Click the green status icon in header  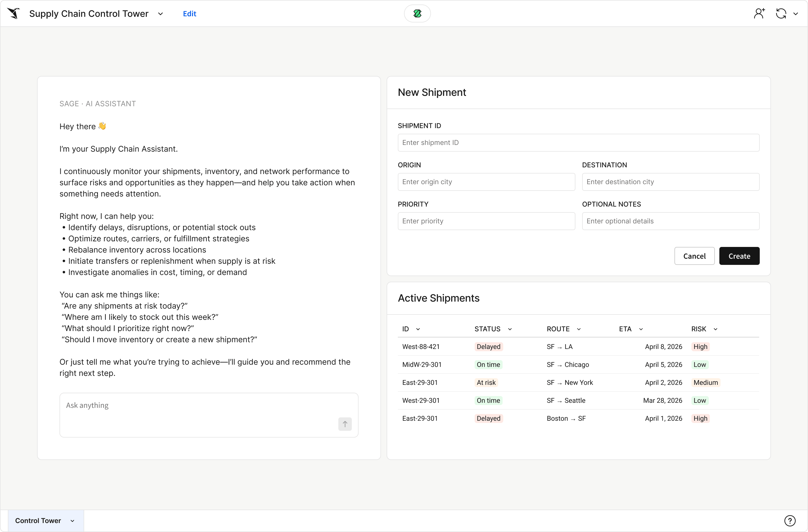pyautogui.click(x=417, y=13)
